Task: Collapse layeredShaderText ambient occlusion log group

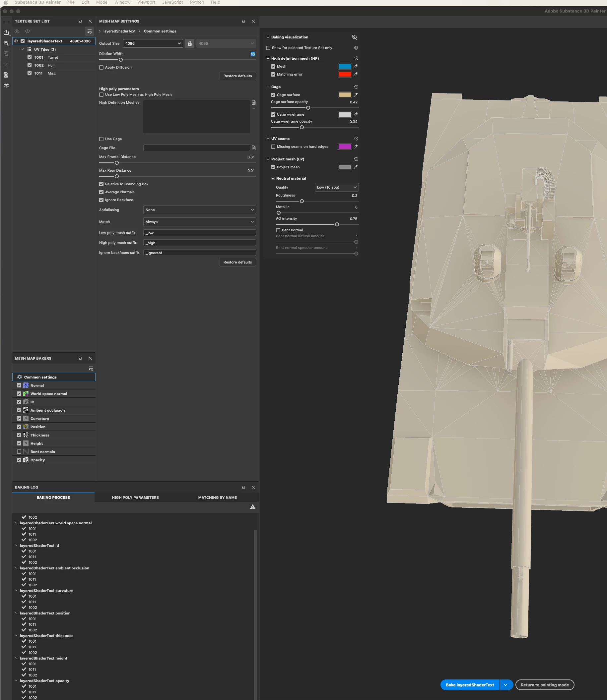Action: [16, 568]
